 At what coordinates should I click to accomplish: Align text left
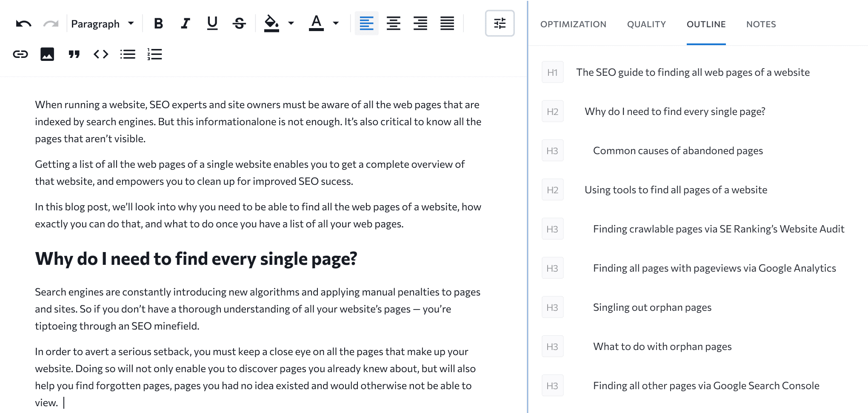[x=366, y=23]
